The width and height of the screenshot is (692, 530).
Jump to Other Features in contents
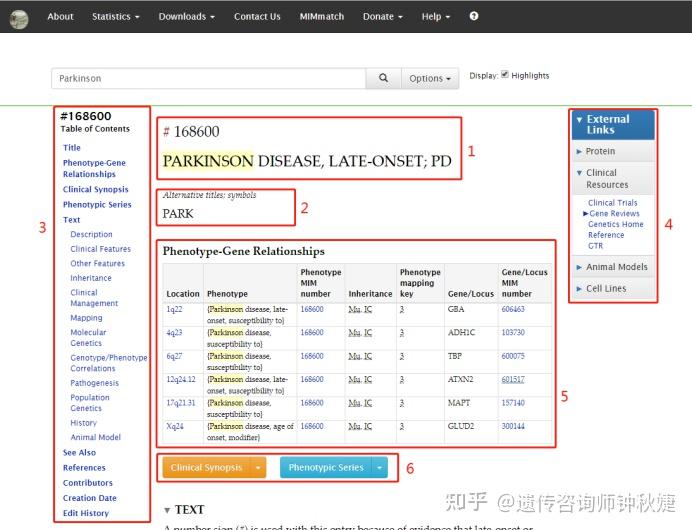[98, 263]
